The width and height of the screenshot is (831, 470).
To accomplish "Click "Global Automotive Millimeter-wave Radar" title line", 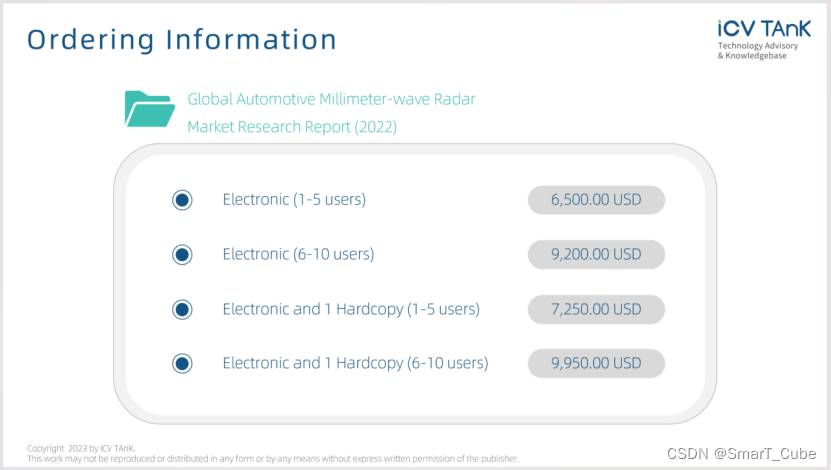I will pyautogui.click(x=331, y=99).
